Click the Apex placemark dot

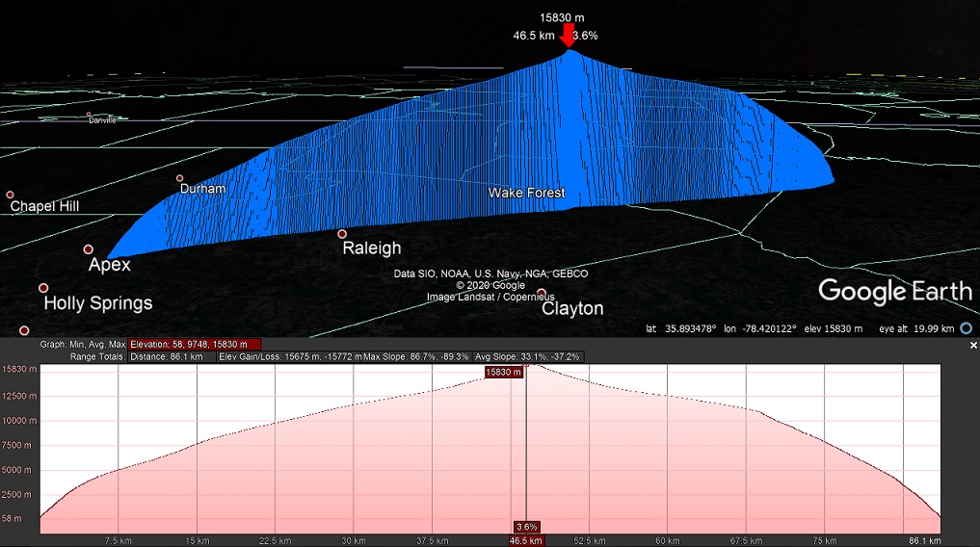(89, 249)
